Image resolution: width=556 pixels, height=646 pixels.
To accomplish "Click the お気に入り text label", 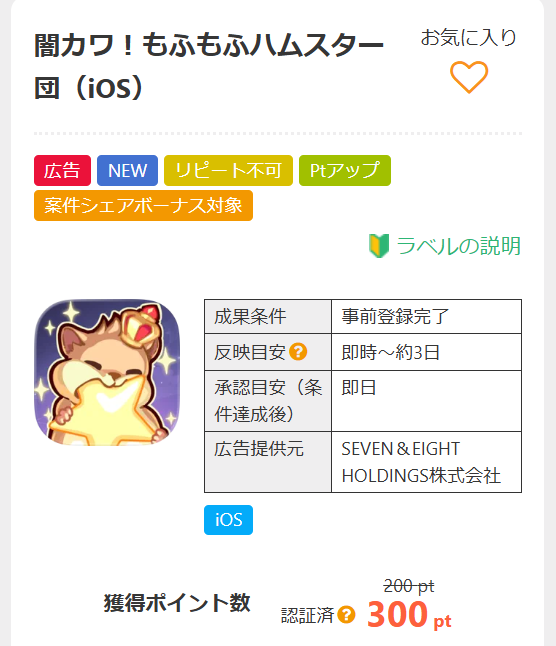I will [x=469, y=37].
